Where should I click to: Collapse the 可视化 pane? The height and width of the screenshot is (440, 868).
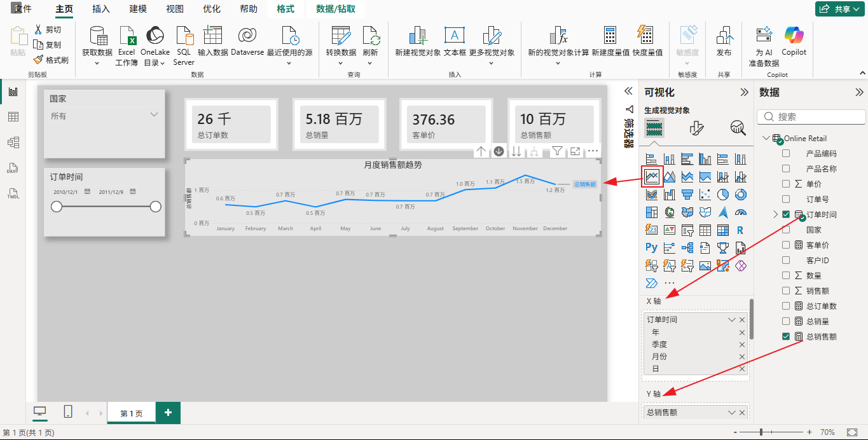(744, 92)
